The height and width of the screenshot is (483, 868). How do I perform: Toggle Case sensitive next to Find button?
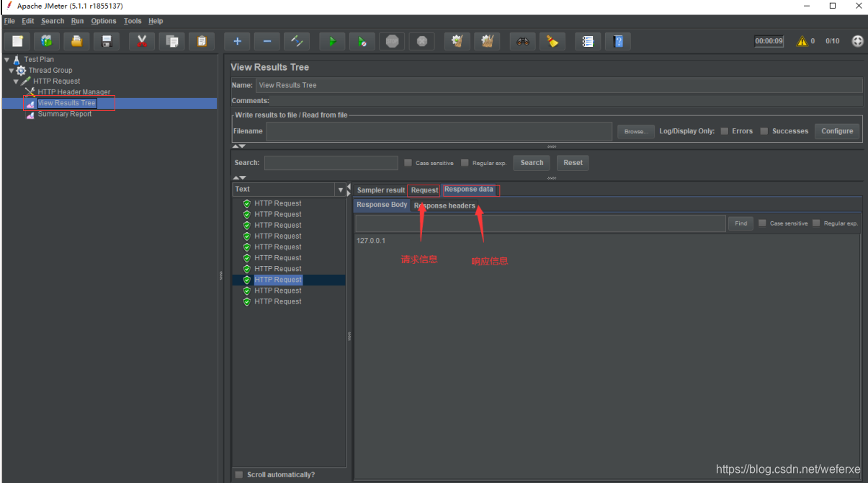762,223
